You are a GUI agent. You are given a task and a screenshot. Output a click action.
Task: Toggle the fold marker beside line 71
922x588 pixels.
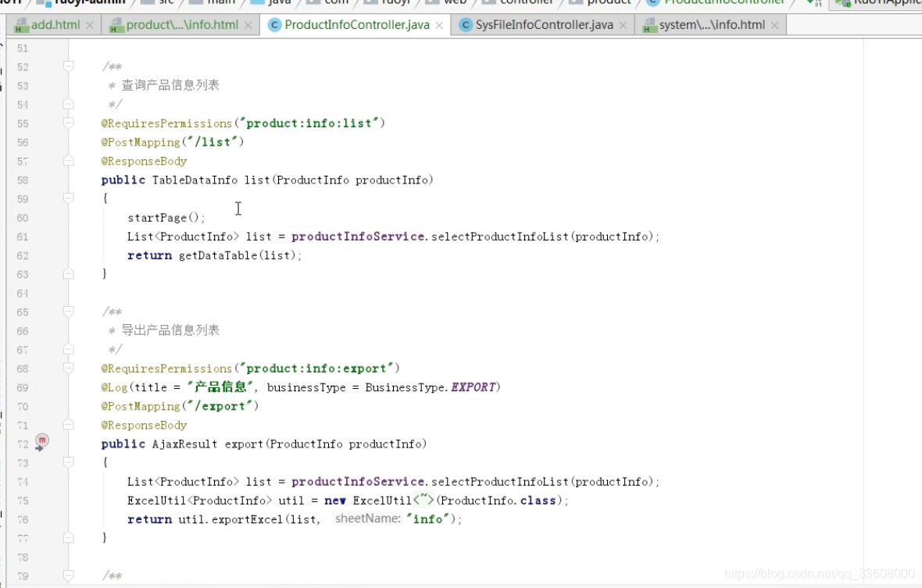pos(68,425)
